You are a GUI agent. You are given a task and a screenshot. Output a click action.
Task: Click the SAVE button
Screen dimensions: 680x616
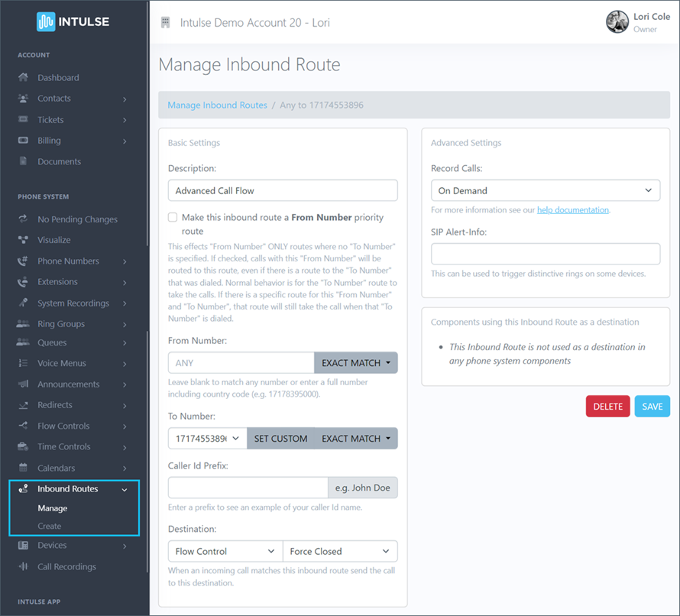(652, 407)
